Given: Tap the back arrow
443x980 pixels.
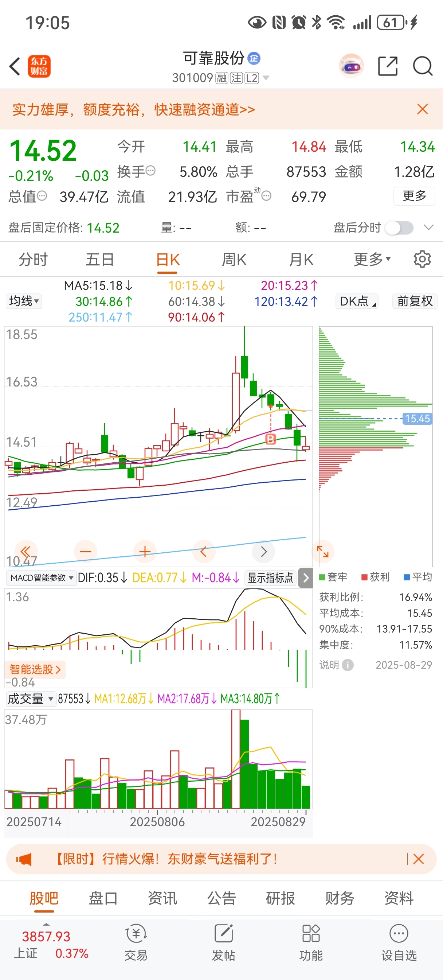Looking at the screenshot, I should (x=15, y=67).
